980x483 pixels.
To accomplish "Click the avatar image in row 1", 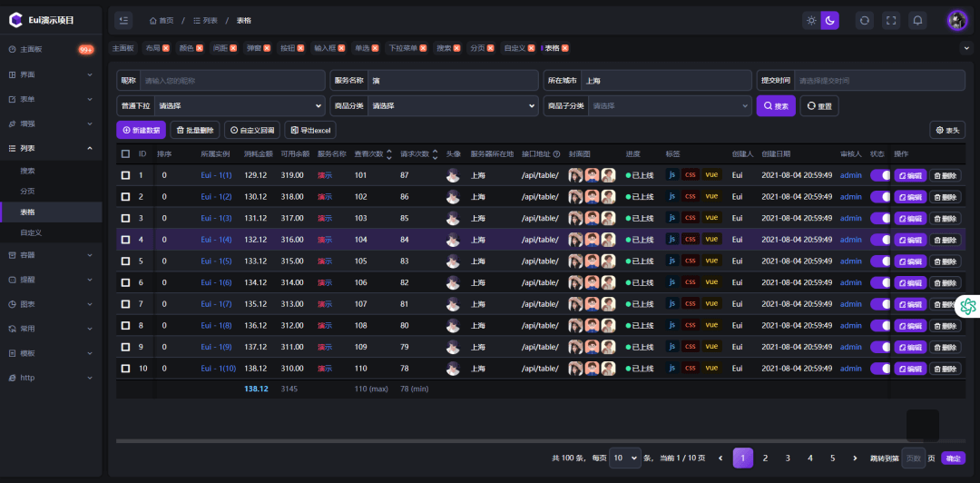I will (x=453, y=176).
